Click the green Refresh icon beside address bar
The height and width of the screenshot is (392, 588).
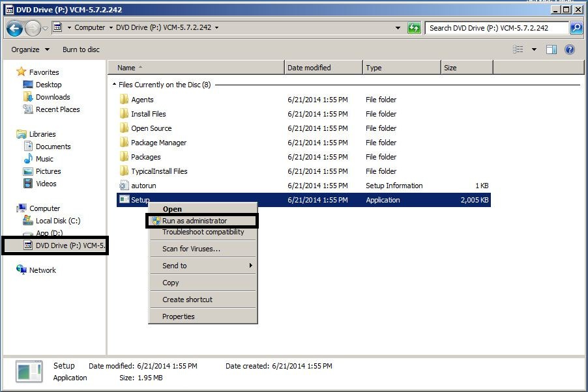[414, 28]
